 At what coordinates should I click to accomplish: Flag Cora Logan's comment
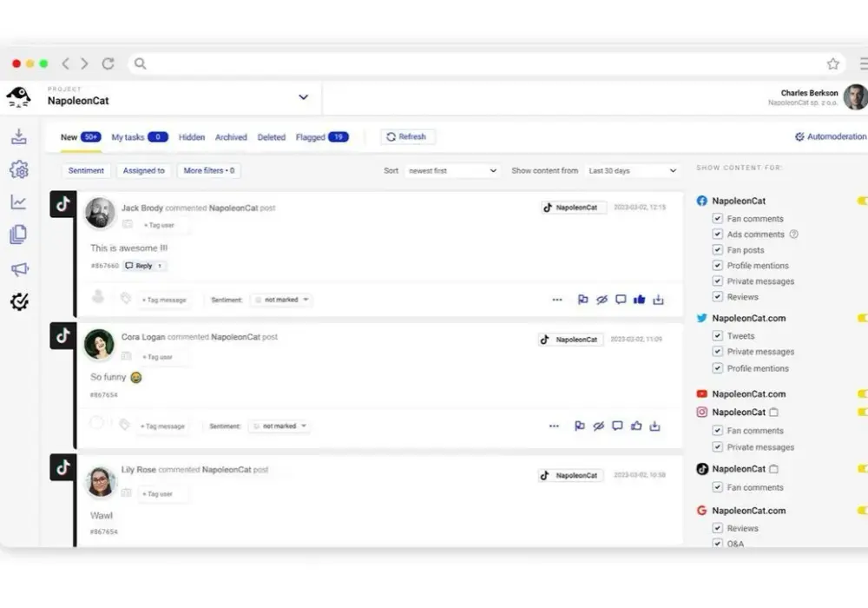[580, 426]
